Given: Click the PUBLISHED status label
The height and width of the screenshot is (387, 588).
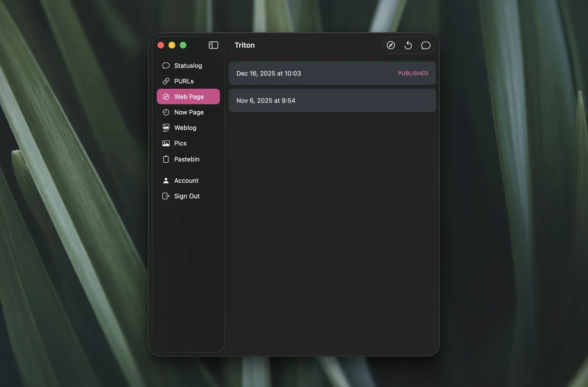Looking at the screenshot, I should coord(413,73).
